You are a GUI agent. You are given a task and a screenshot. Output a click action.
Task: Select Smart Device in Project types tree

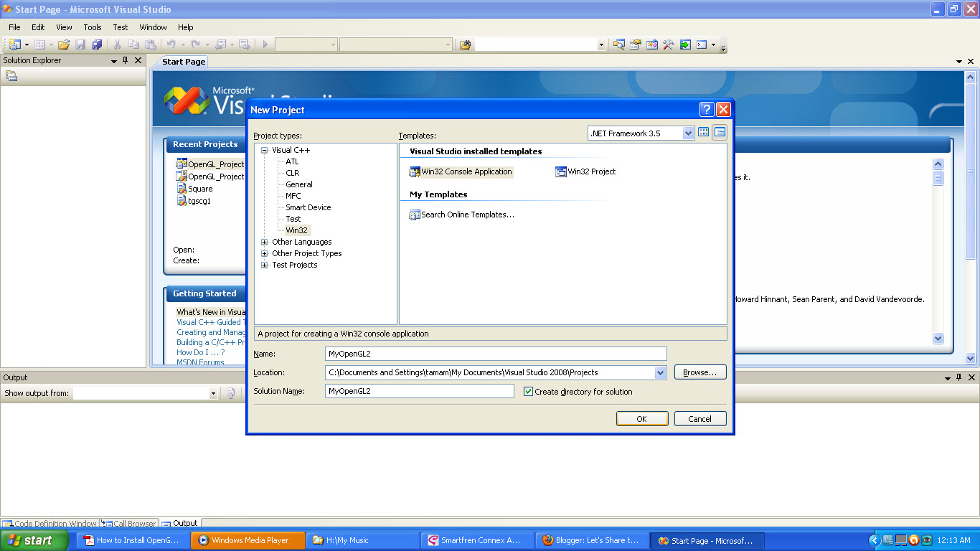coord(308,207)
